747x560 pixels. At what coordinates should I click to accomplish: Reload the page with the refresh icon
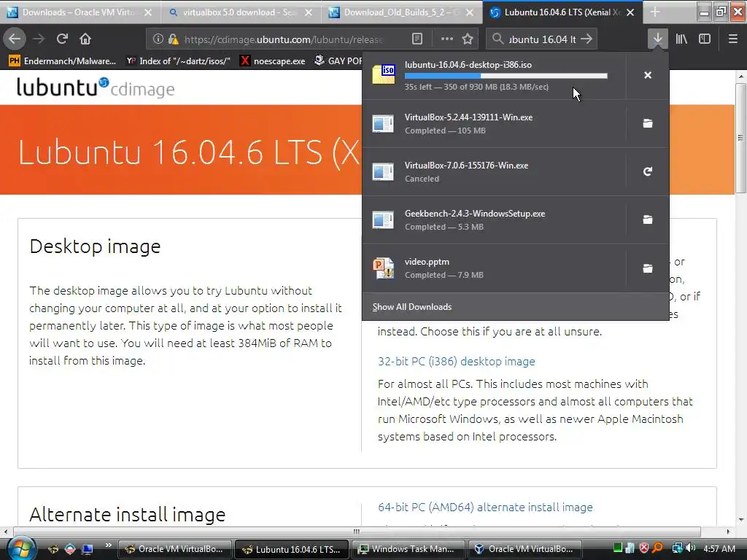point(62,39)
